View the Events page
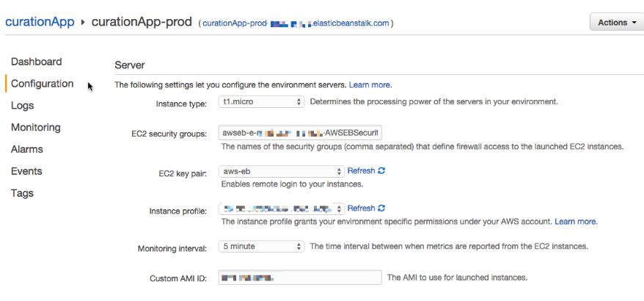 pyautogui.click(x=26, y=172)
